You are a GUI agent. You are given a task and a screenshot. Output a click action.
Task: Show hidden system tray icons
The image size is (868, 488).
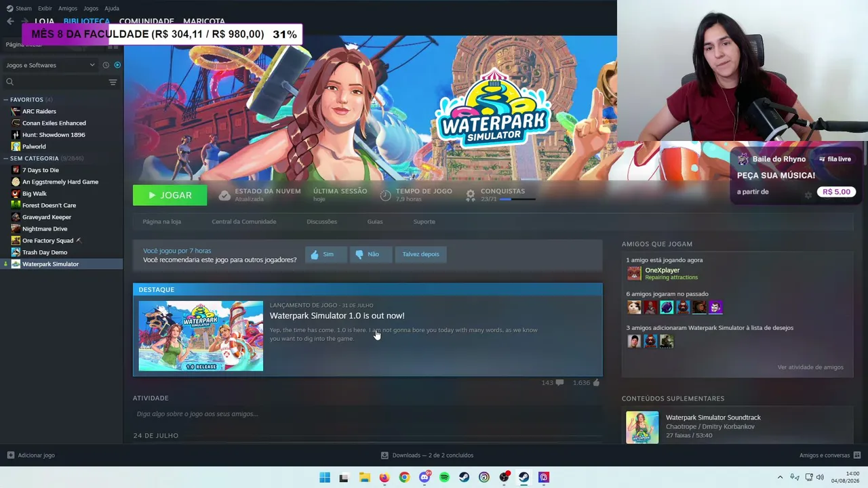[780, 477]
